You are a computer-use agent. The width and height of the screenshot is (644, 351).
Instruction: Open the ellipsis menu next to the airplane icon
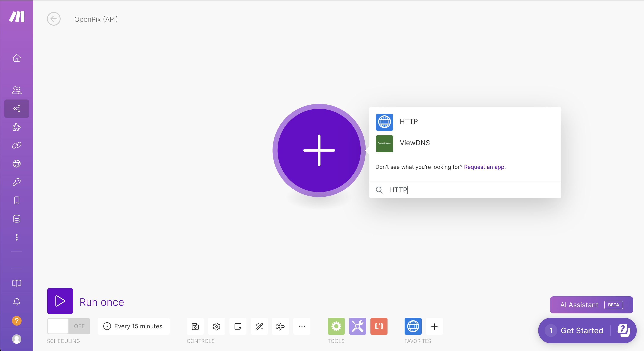(302, 326)
